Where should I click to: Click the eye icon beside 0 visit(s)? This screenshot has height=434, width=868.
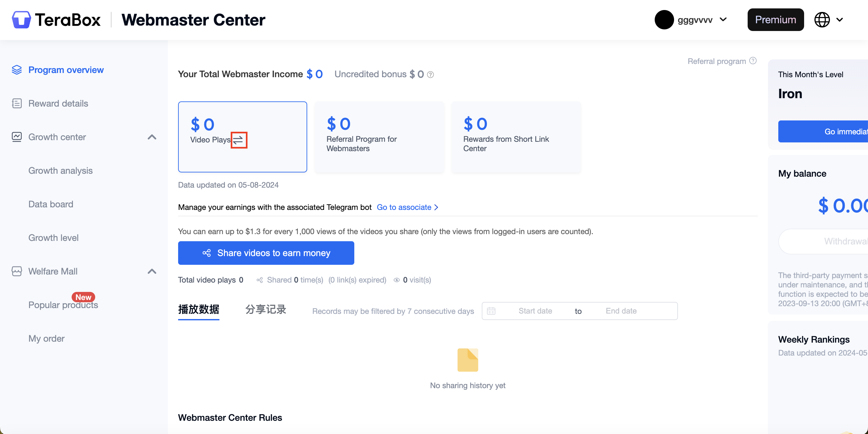(x=397, y=280)
